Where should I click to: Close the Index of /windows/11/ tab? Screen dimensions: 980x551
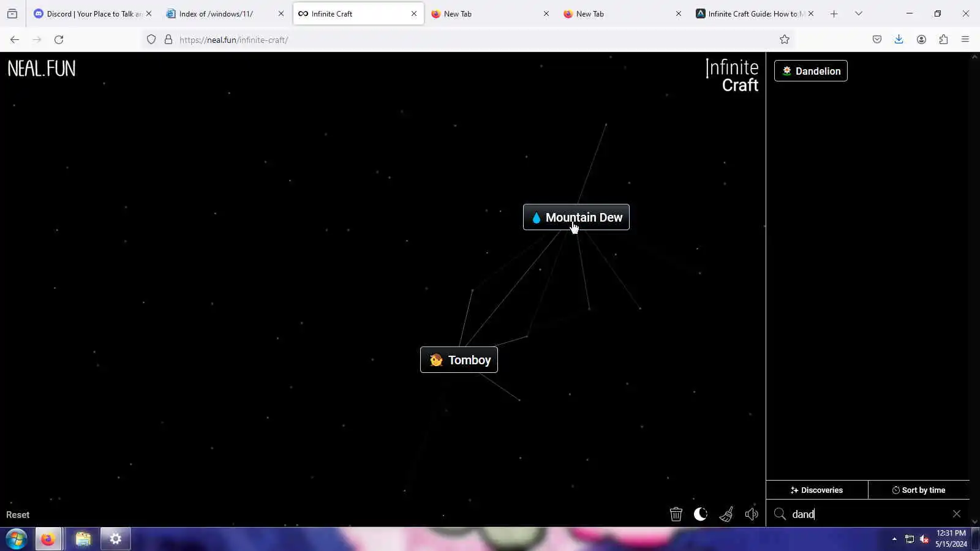tap(281, 13)
